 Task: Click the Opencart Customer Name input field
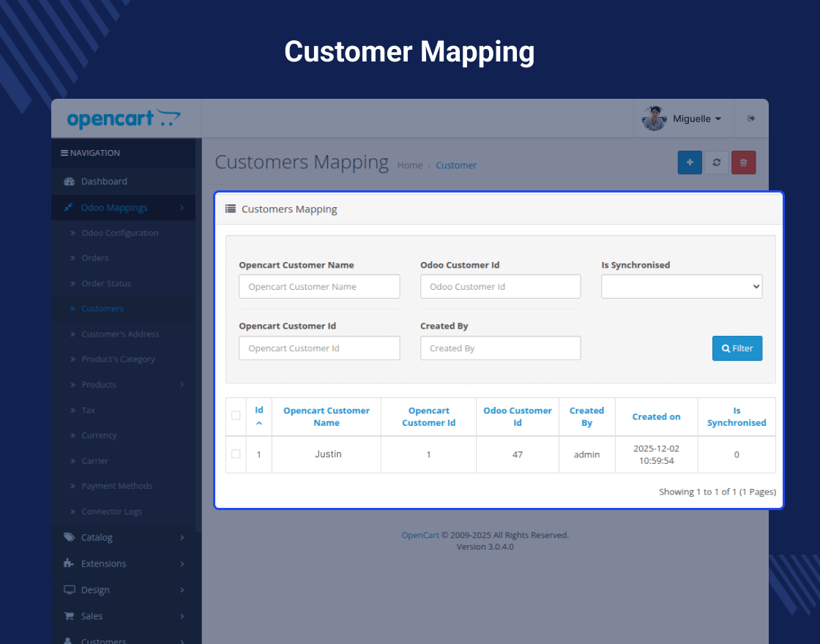coord(319,286)
